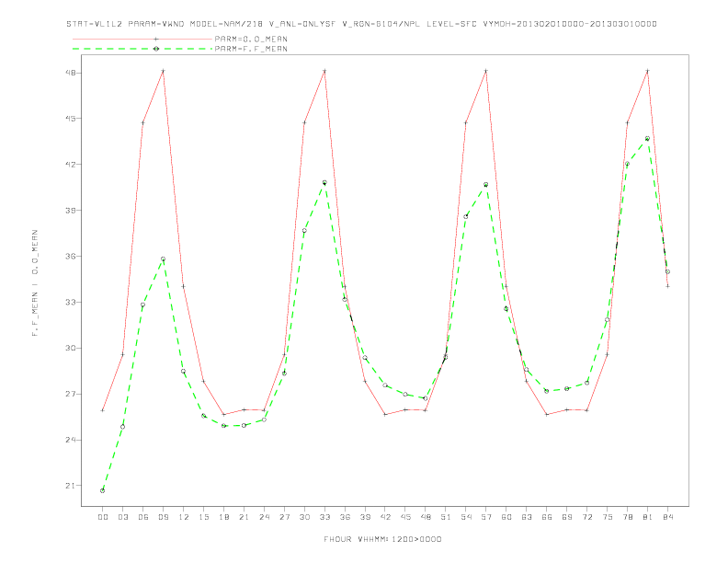Click the y-axis tick label 39
The height and width of the screenshot is (563, 728).
[70, 211]
